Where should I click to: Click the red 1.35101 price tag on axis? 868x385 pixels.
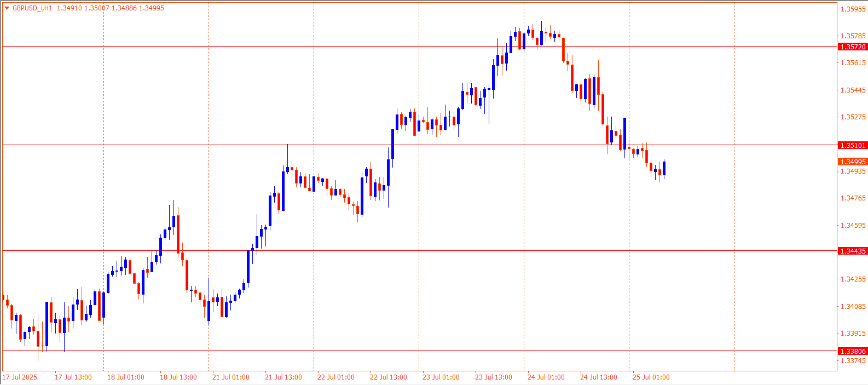(853, 146)
